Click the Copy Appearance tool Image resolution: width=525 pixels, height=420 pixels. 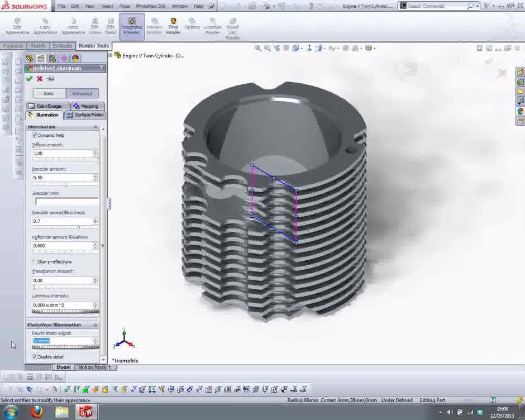click(45, 25)
